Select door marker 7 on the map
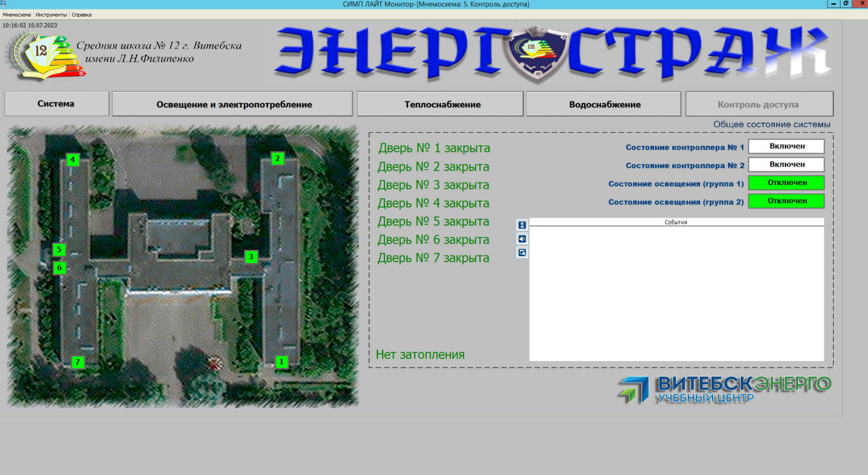 [77, 362]
